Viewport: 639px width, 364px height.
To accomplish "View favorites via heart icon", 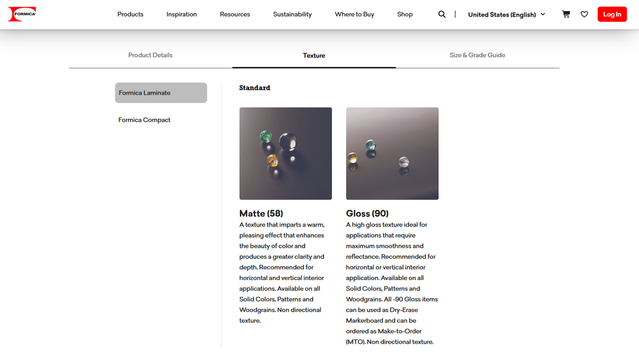I will [x=584, y=14].
